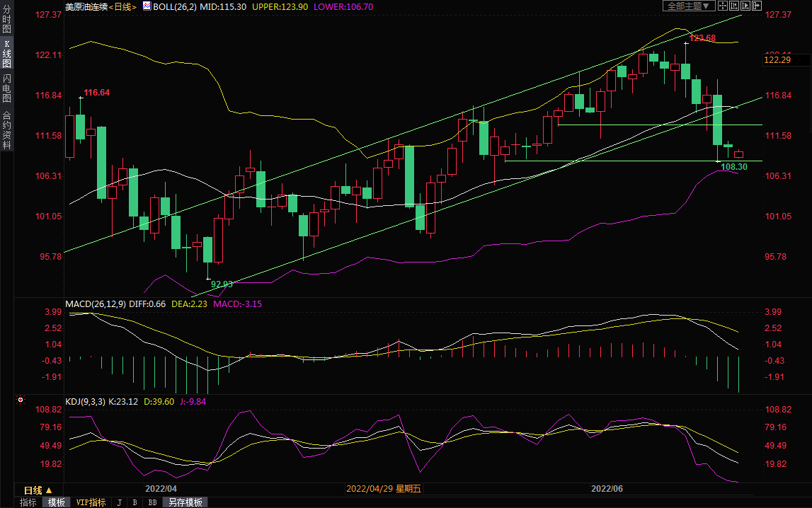The width and height of the screenshot is (812, 508).
Task: Click the play-forward chart replay icon
Action: point(745,6)
